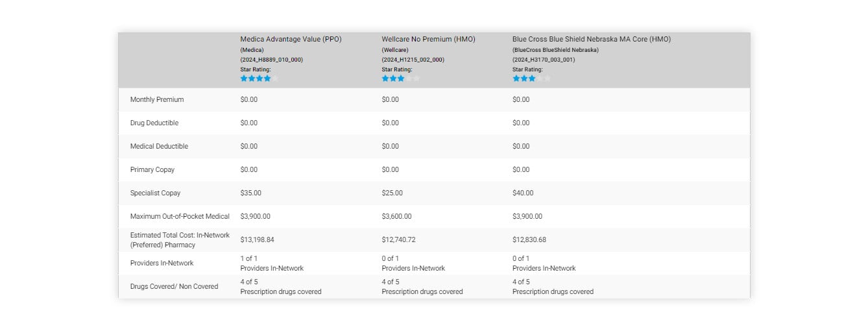The width and height of the screenshot is (868, 331).
Task: Click the Monthly Premium row label
Action: pyautogui.click(x=157, y=99)
